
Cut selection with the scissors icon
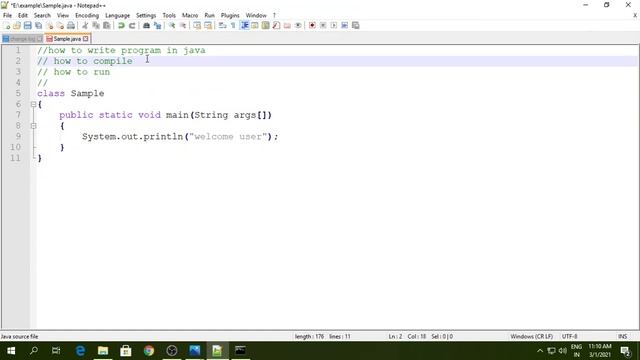(x=85, y=25)
